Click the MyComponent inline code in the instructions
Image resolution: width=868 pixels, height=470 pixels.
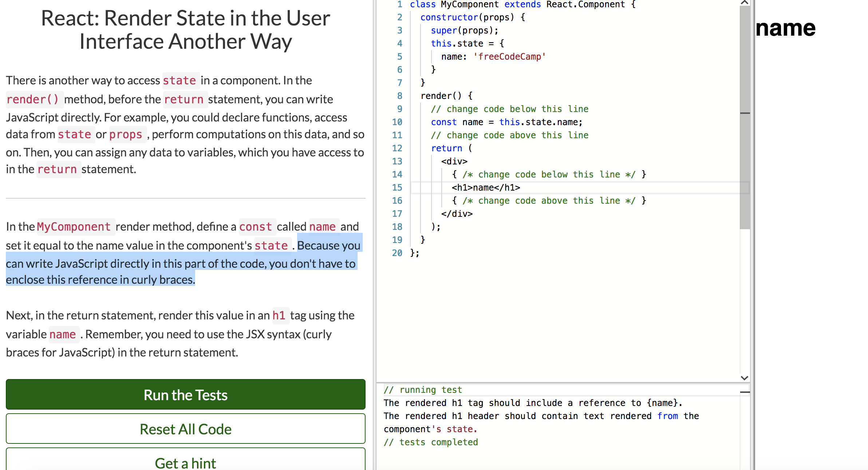click(74, 227)
